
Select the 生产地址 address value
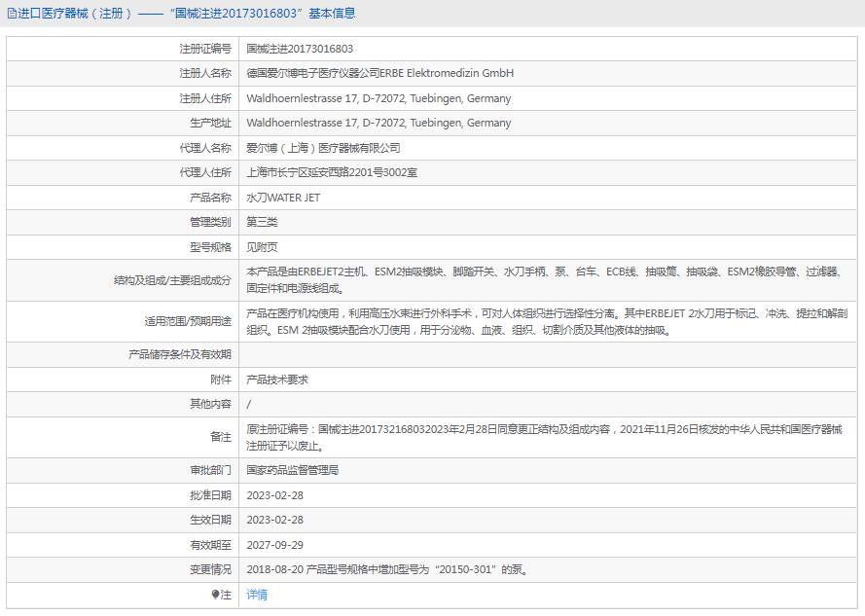[378, 123]
